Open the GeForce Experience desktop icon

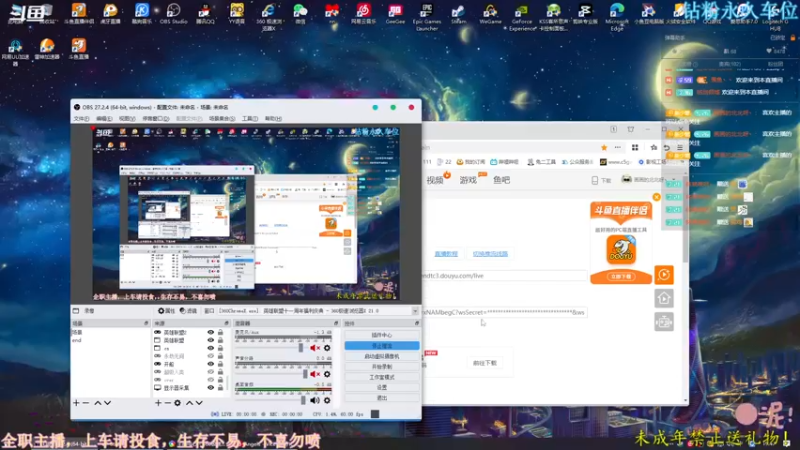(x=521, y=16)
